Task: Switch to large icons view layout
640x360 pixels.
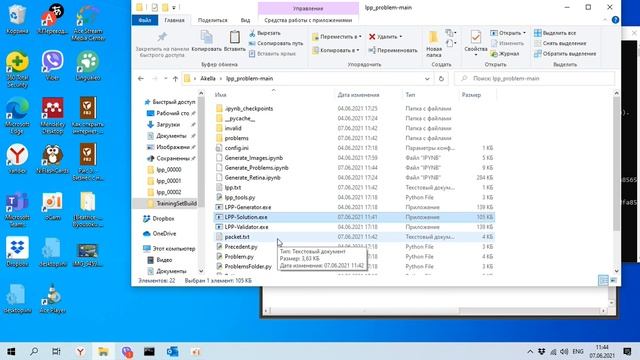Action: (613, 280)
